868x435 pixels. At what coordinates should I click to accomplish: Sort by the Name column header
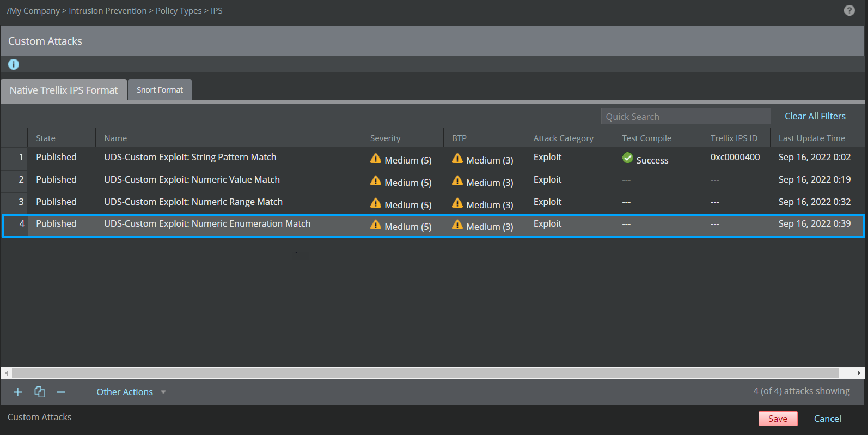tap(229, 138)
